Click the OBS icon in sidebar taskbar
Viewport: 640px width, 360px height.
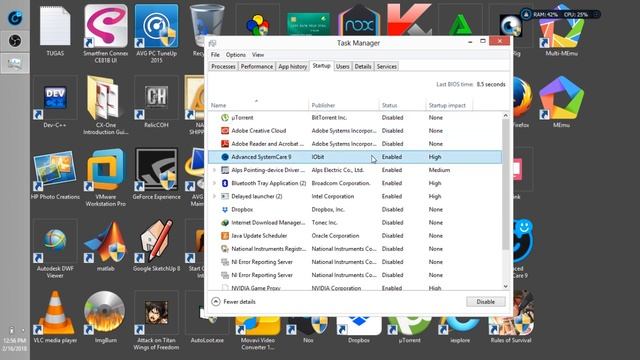coord(15,41)
